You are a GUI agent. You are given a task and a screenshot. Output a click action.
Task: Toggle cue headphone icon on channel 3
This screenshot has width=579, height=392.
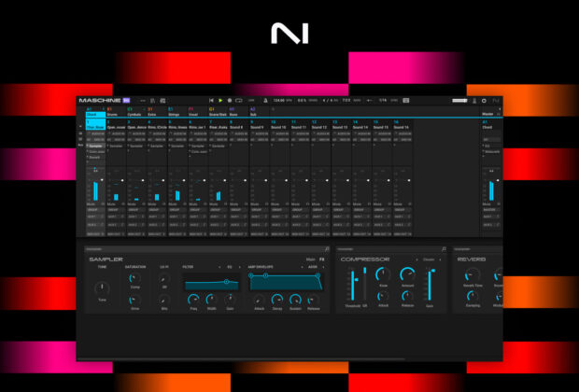(144, 204)
